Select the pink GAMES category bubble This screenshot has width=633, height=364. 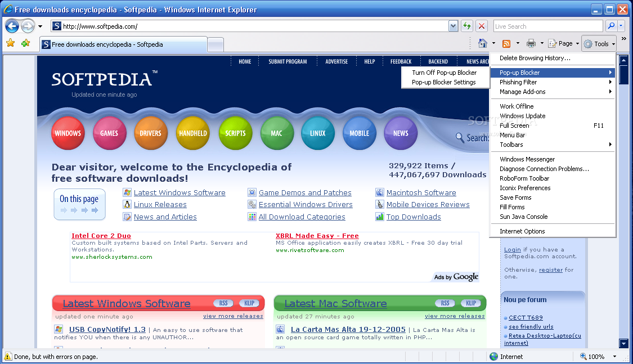coord(109,133)
